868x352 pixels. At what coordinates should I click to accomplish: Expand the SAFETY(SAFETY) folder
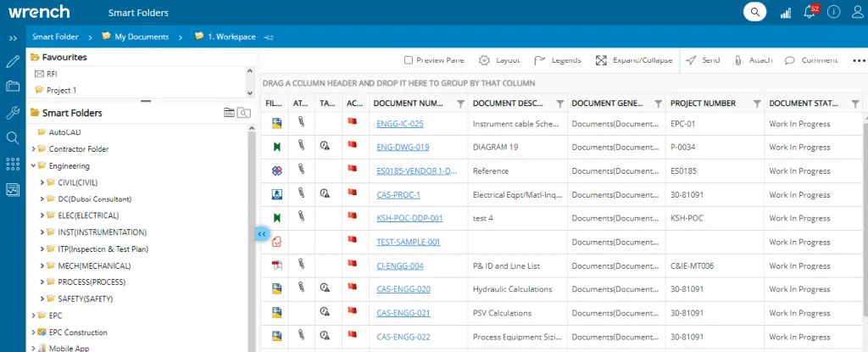coord(42,299)
